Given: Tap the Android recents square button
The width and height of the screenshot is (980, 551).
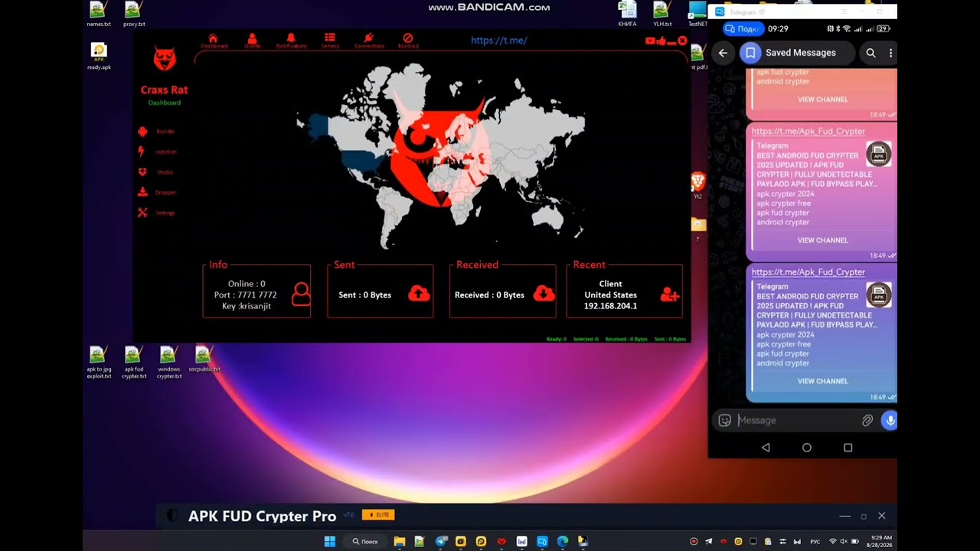Looking at the screenshot, I should [848, 448].
